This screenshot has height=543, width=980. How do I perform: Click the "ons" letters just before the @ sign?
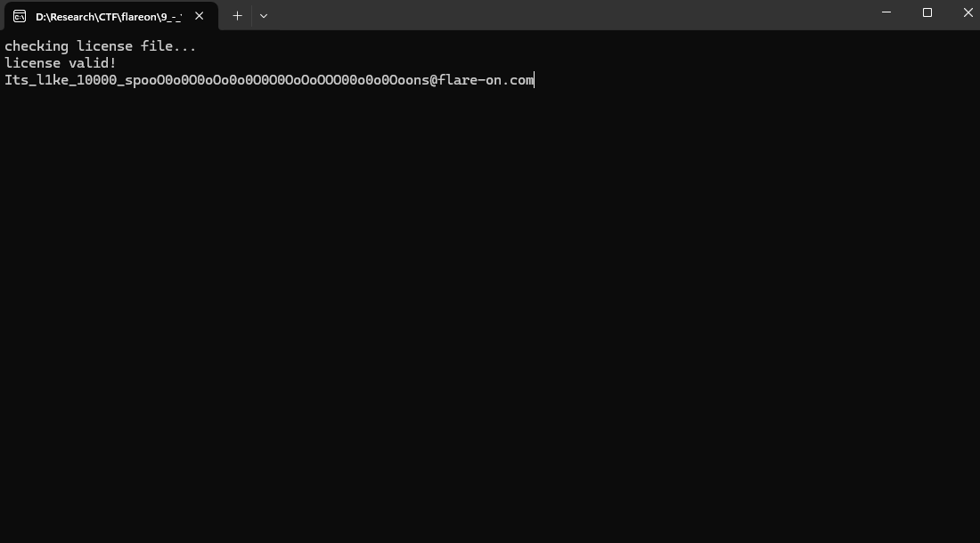point(417,80)
